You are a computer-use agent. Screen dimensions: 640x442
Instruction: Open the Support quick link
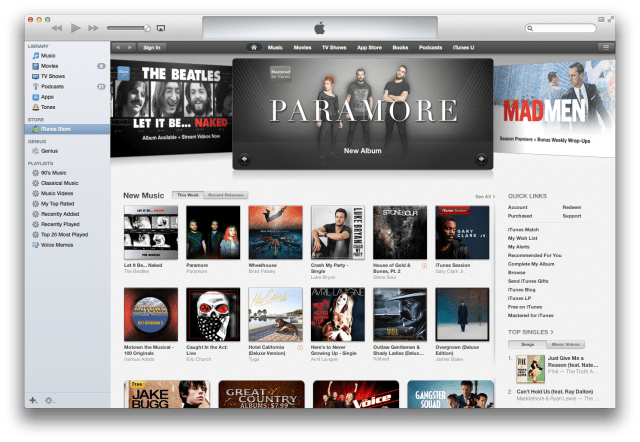point(571,216)
